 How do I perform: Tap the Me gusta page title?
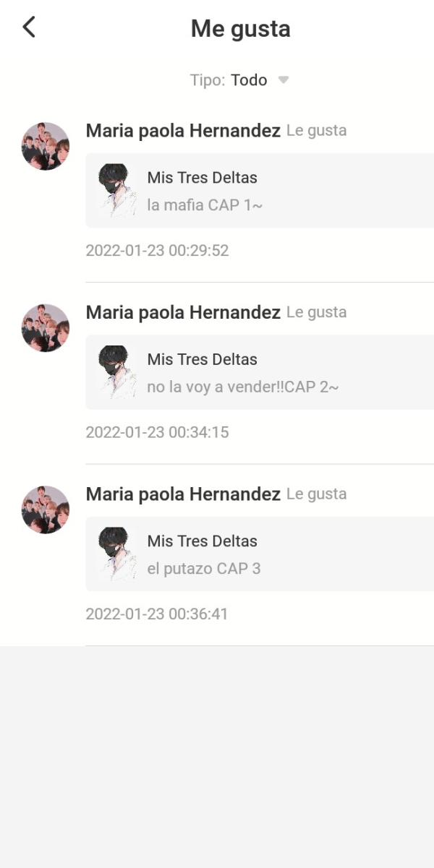[x=241, y=29]
